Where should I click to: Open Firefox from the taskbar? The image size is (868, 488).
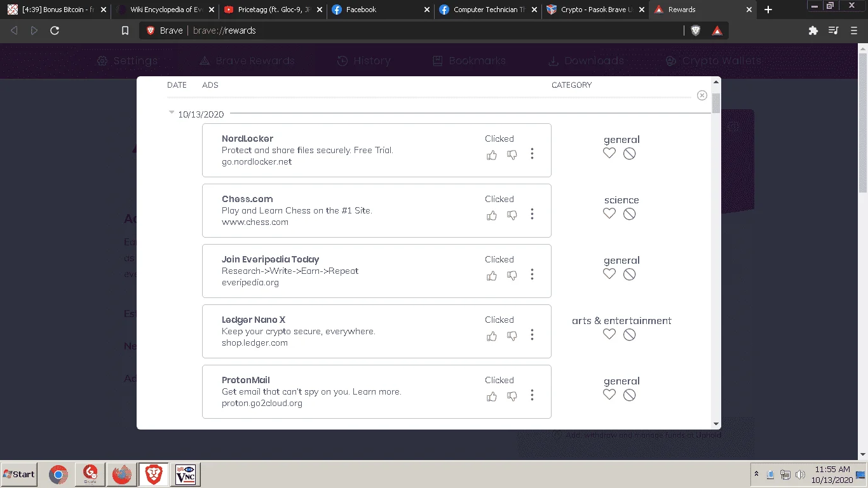tap(121, 474)
